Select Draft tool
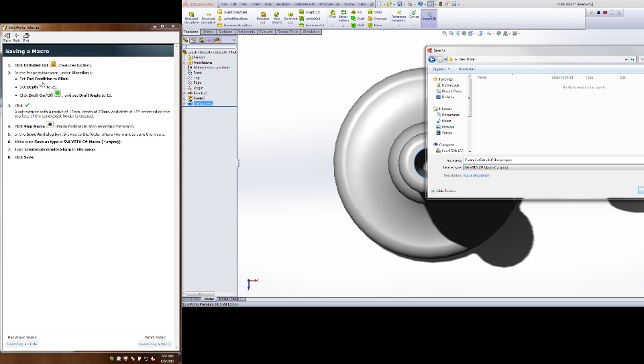Viewport: 644px width, 364px height. 358,19
